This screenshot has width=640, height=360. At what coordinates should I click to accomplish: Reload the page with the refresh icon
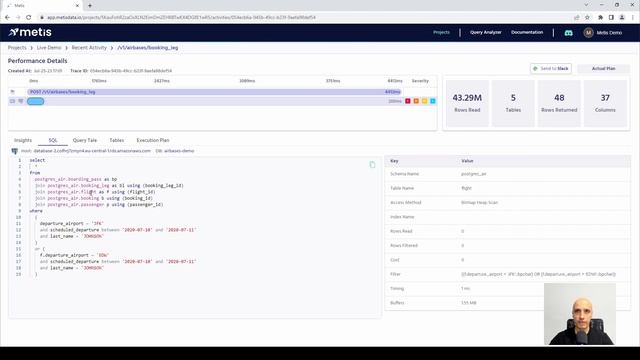(29, 18)
